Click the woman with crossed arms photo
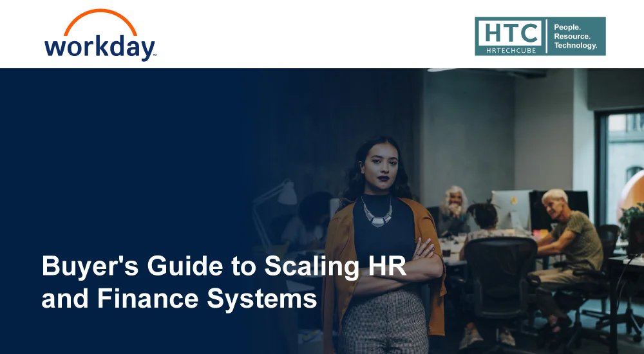 (x=384, y=245)
